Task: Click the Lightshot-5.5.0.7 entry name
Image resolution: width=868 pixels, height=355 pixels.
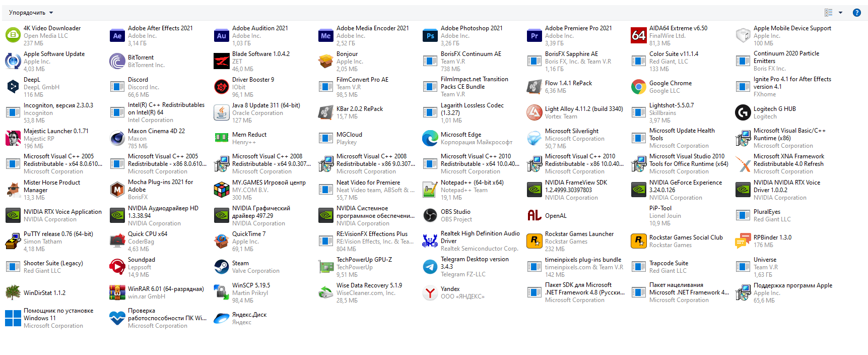Action: click(x=672, y=105)
